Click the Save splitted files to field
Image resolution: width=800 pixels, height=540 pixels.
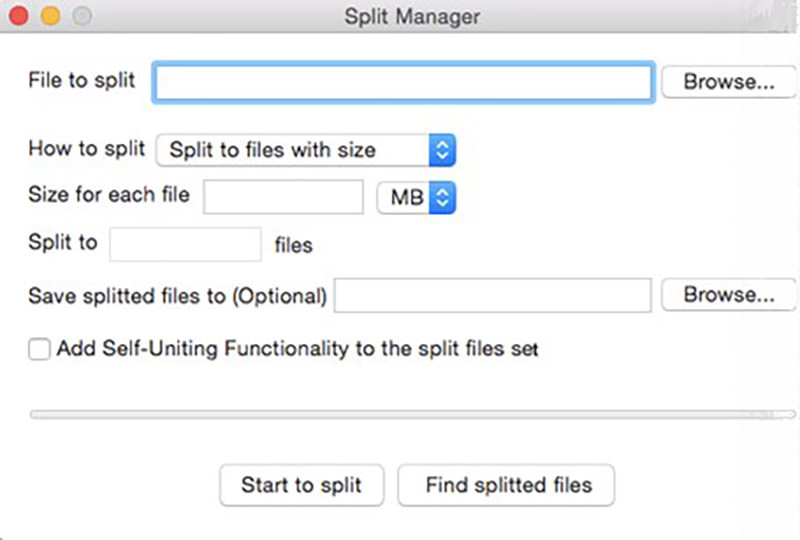coord(493,295)
